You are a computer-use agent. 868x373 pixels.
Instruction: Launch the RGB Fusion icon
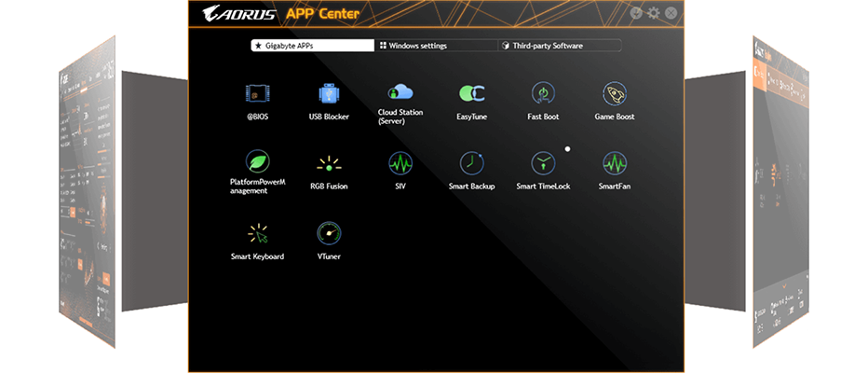tap(329, 165)
